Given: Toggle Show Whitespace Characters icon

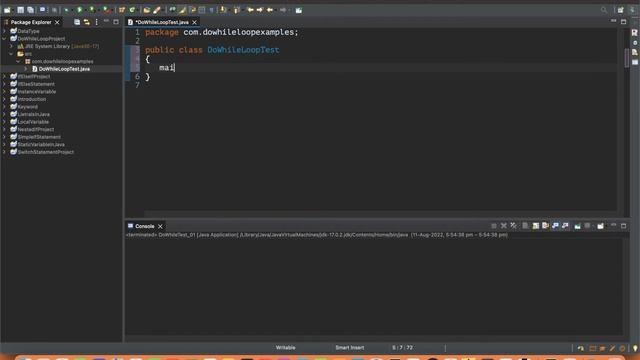Looking at the screenshot, I should point(211,10).
